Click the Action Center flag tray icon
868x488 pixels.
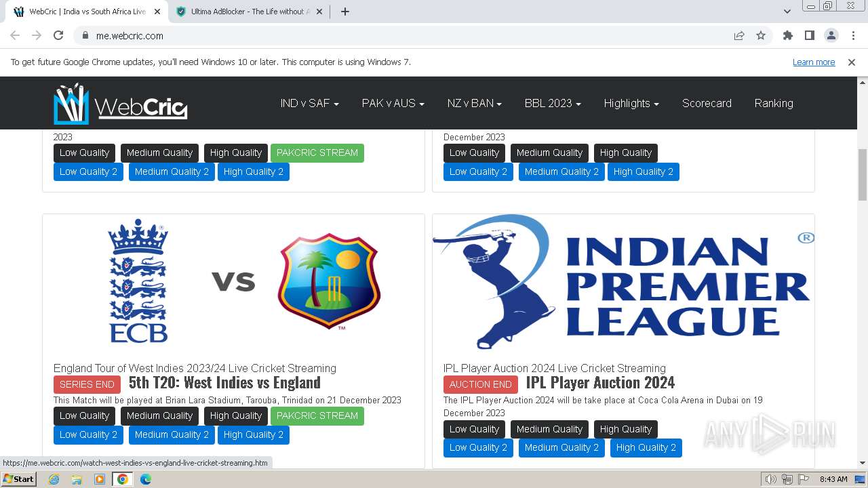(804, 479)
